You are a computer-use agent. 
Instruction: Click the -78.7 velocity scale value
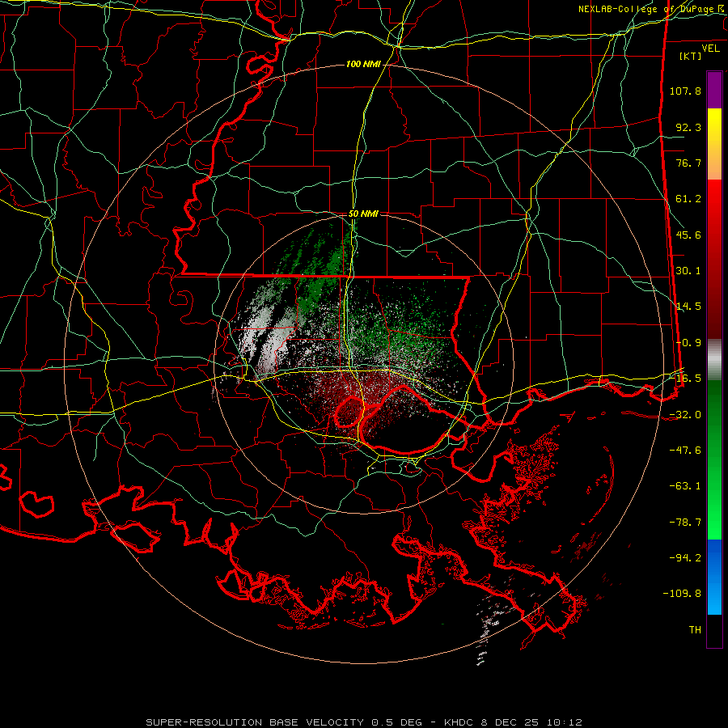685,523
